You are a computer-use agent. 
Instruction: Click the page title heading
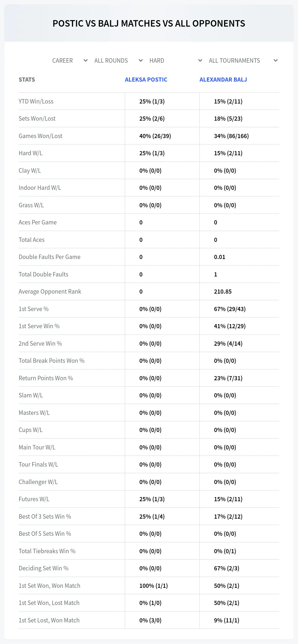(149, 23)
